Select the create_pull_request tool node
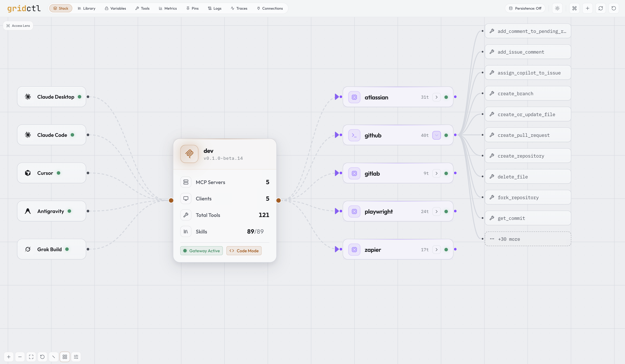The image size is (625, 364). point(528,135)
